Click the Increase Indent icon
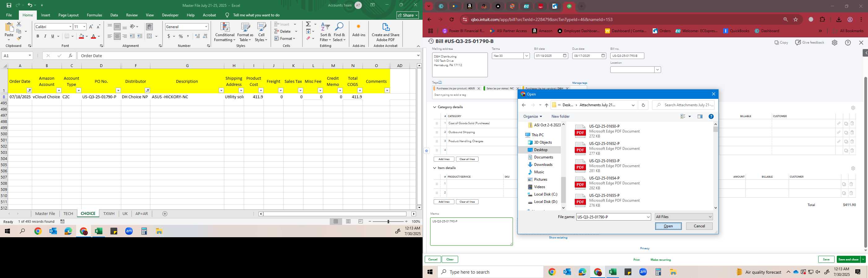The width and height of the screenshot is (868, 278). click(x=140, y=36)
